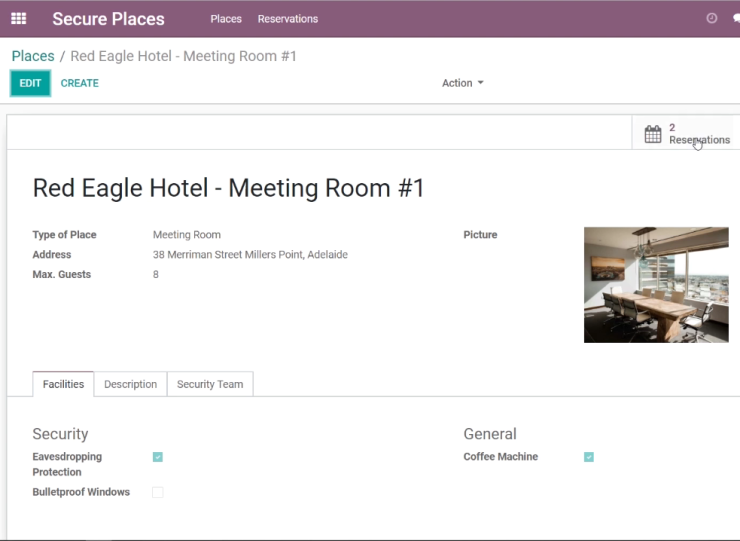Expand the Action dropdown
The height and width of the screenshot is (541, 740).
[462, 83]
